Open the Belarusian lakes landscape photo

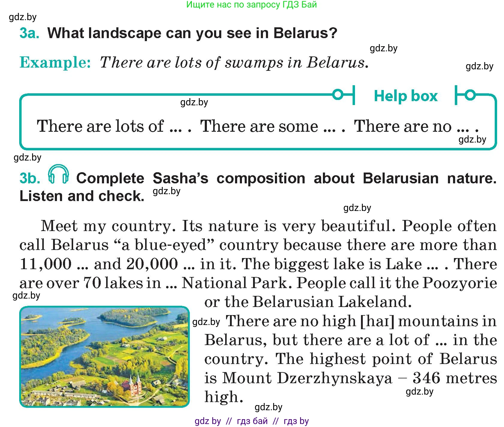click(x=105, y=357)
